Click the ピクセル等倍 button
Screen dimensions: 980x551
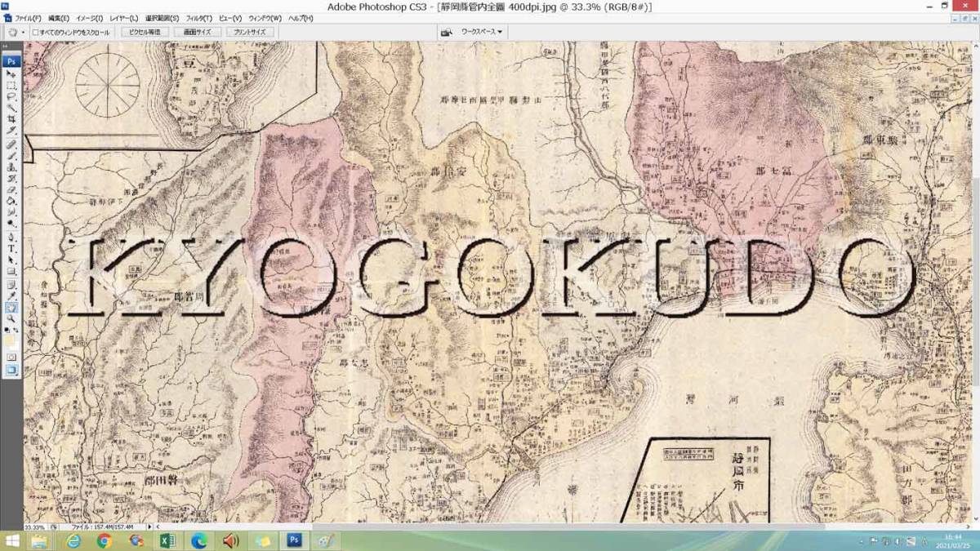click(x=145, y=33)
